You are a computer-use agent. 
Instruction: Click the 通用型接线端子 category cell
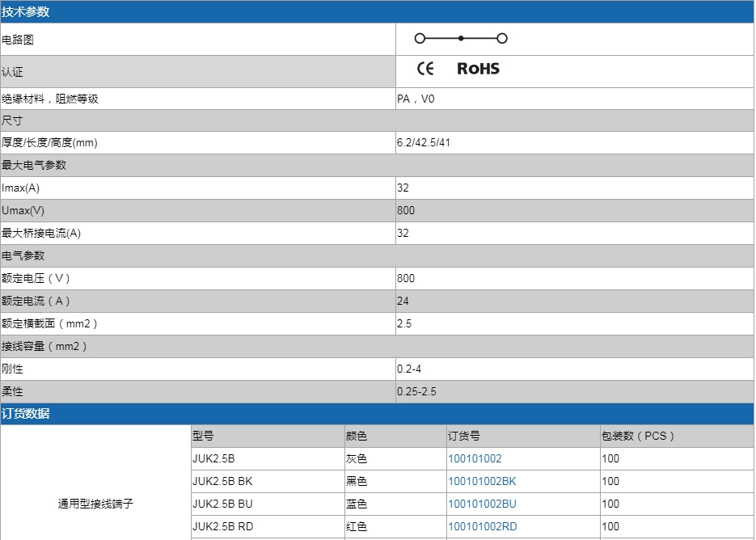coord(95,504)
